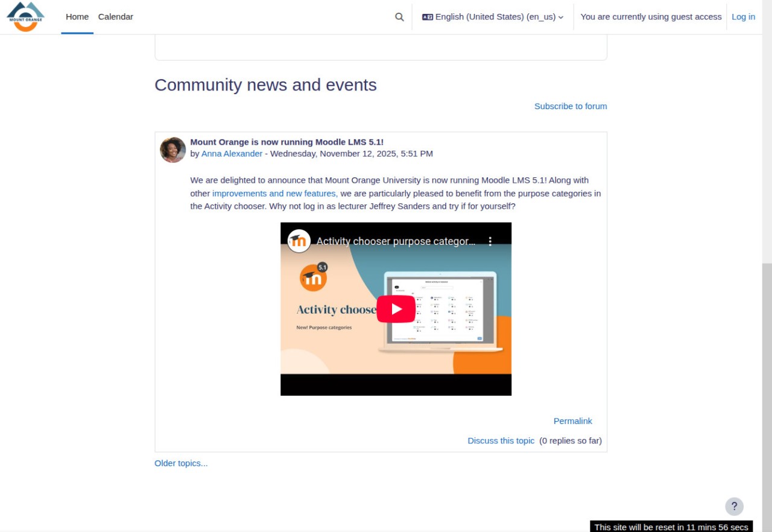Expand the English (United States) language menu

point(493,17)
